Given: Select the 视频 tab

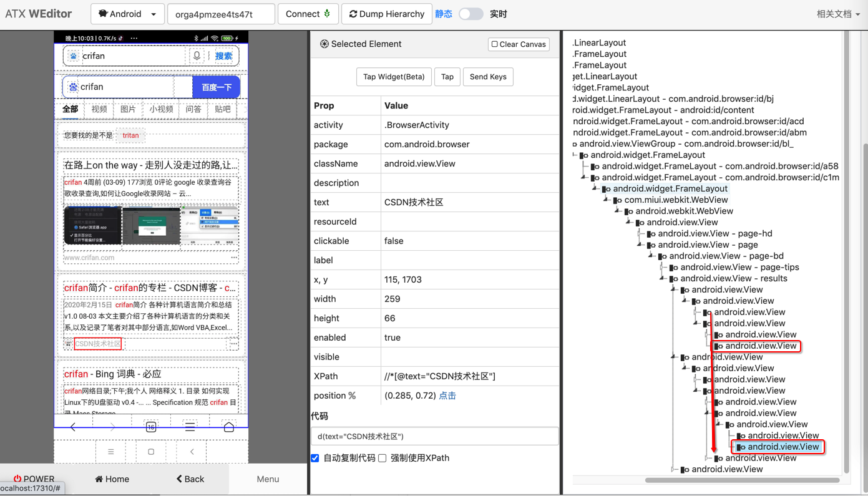Looking at the screenshot, I should click(99, 109).
